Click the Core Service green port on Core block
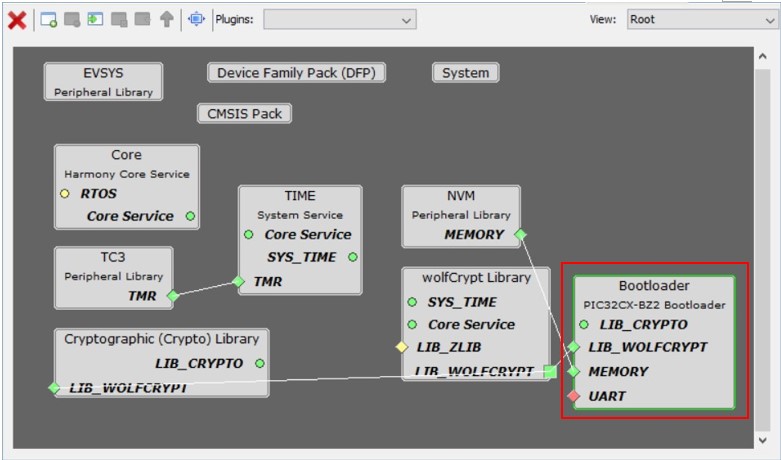 coord(190,216)
